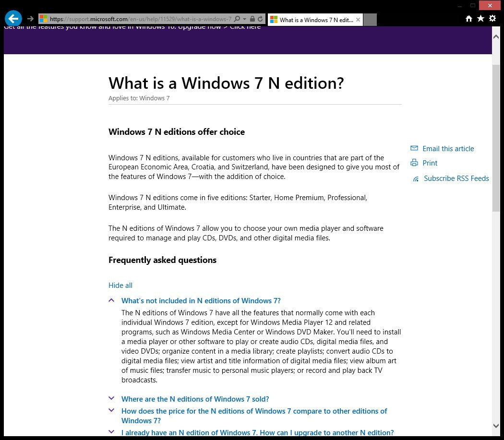Click the security lock icon
Viewport: 504px width, 440px height.
pyautogui.click(x=252, y=19)
